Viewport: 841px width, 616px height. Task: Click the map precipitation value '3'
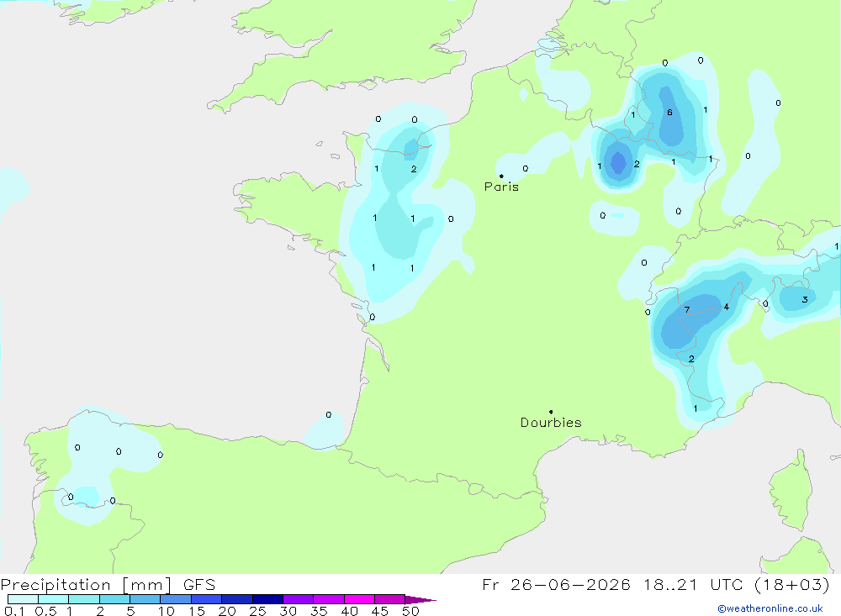click(x=805, y=300)
